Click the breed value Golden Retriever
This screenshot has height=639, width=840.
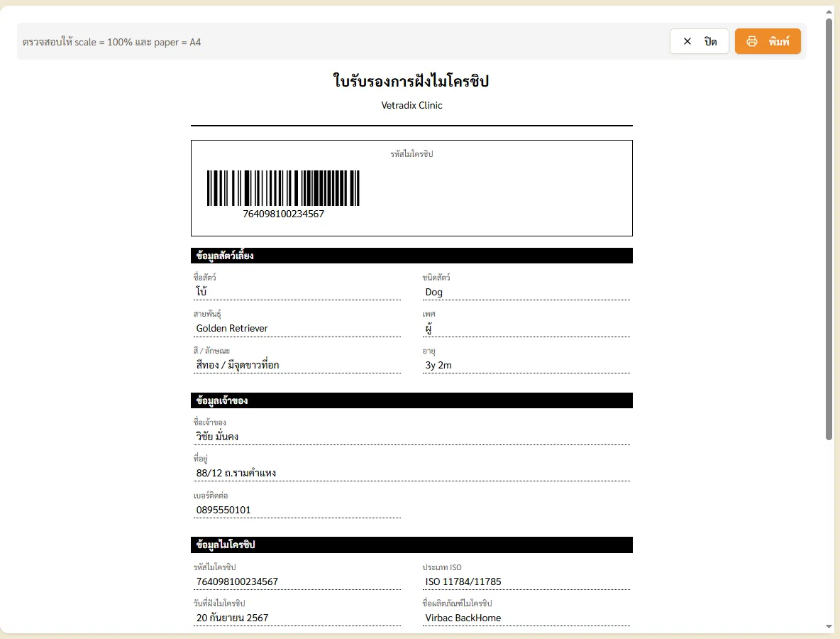pos(231,328)
